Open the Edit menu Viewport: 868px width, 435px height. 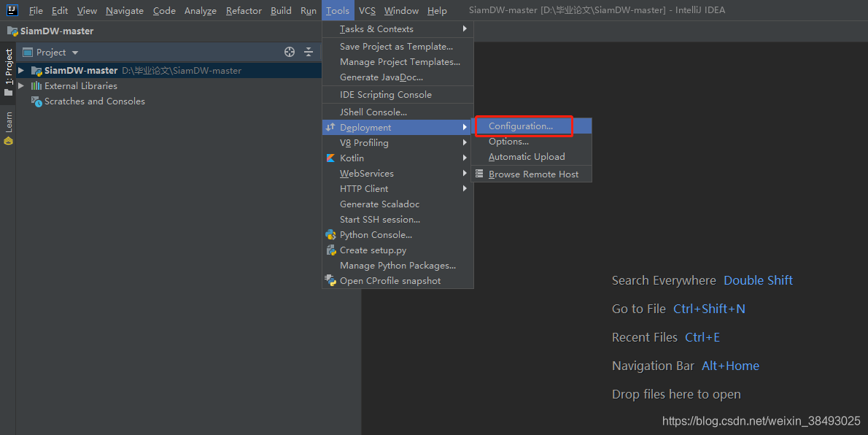[x=60, y=10]
